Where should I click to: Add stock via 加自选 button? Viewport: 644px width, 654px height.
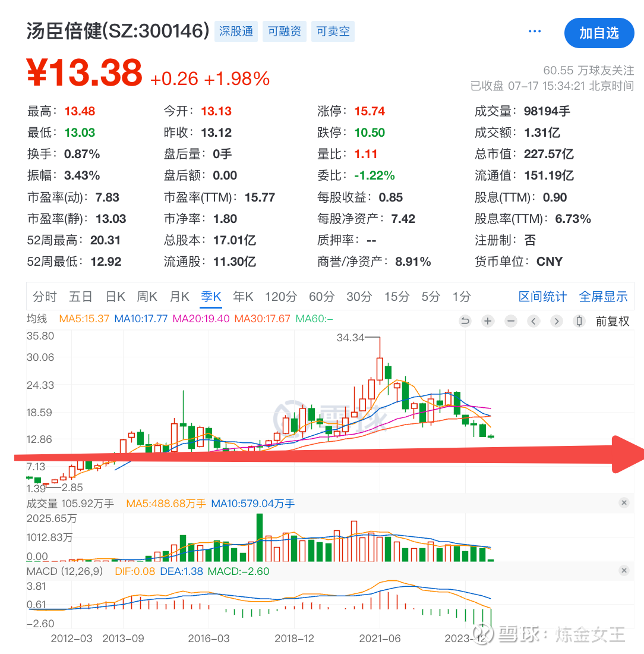pos(599,33)
